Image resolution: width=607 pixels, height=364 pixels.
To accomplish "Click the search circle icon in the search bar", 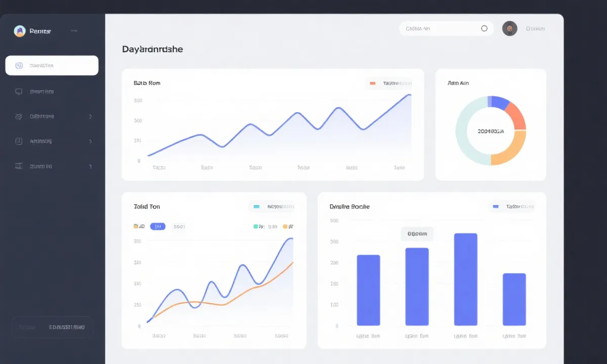I will pyautogui.click(x=484, y=29).
